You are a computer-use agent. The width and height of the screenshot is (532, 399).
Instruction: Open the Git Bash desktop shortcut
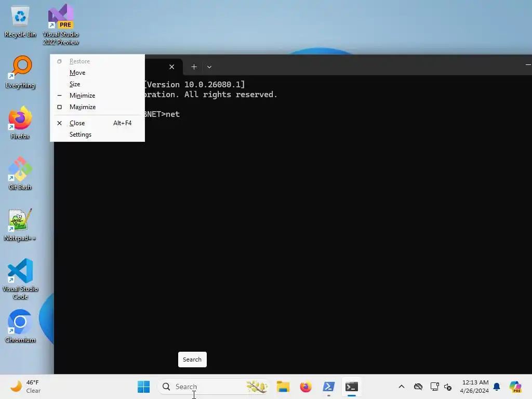coord(20,174)
